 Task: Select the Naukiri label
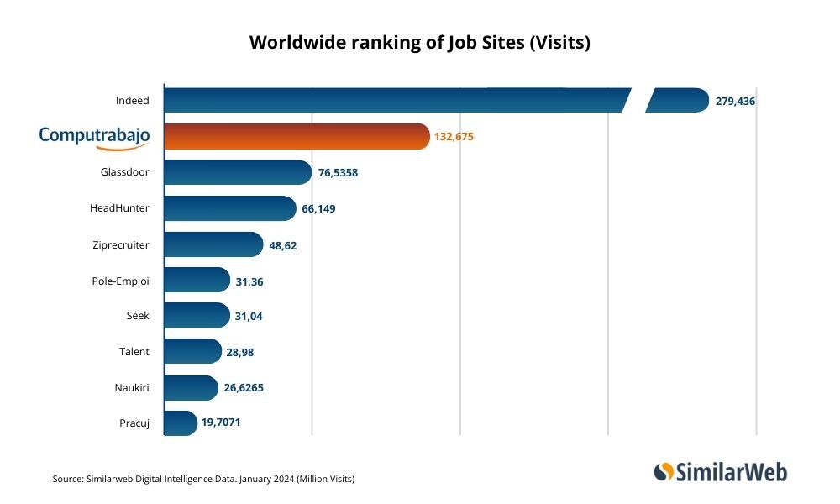click(132, 388)
